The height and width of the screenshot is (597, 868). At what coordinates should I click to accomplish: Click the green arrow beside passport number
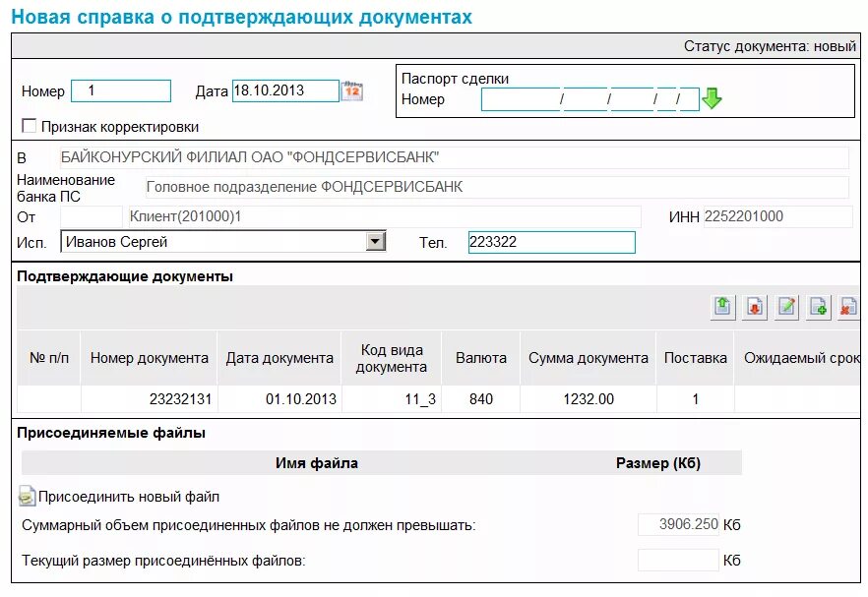point(712,99)
